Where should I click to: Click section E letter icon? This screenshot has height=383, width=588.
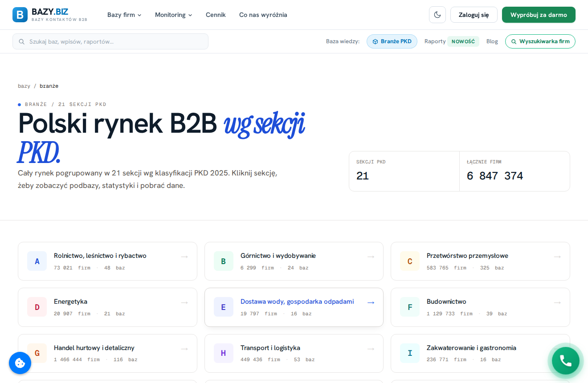tap(224, 307)
